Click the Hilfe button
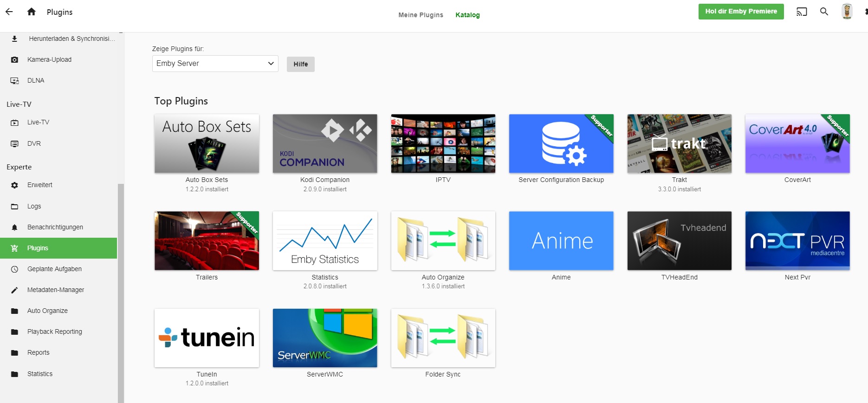 click(x=300, y=64)
